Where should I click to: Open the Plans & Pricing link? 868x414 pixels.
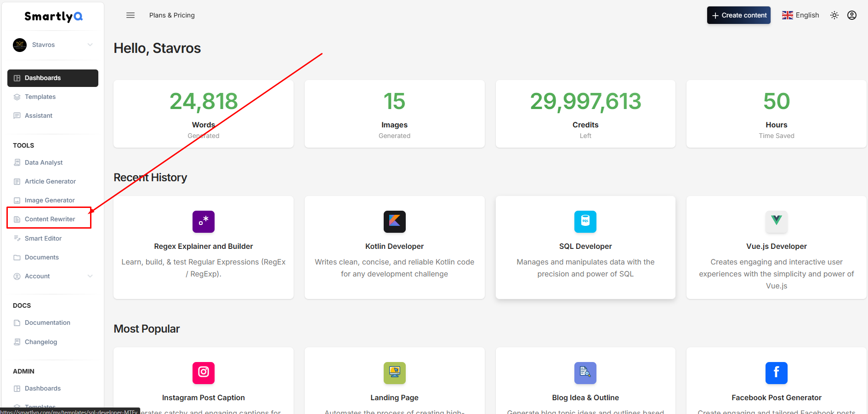pos(172,15)
